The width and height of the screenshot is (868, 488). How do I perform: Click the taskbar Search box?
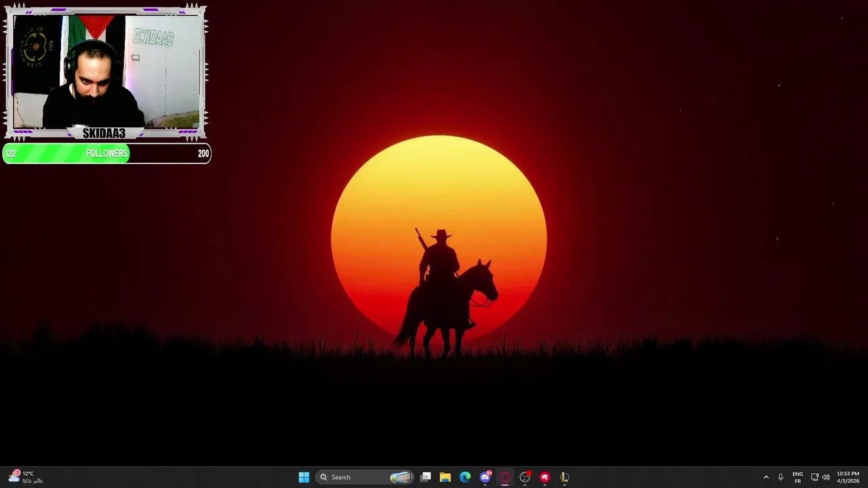pyautogui.click(x=365, y=477)
